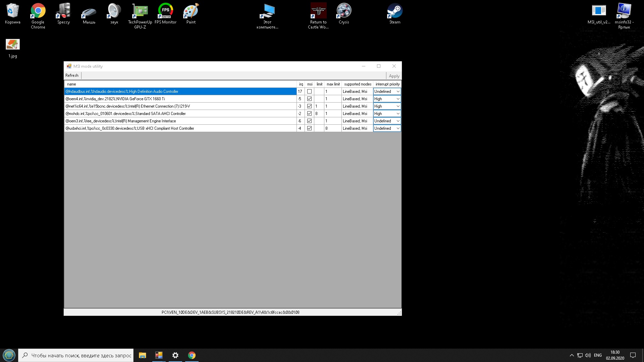The image size is (644, 362).
Task: Click File Explorer in the taskbar
Action: [143, 355]
